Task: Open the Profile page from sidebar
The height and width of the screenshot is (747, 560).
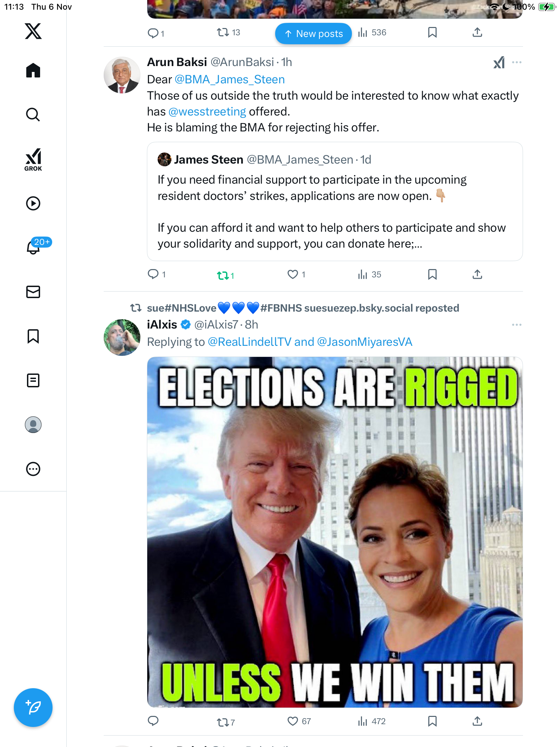Action: coord(33,425)
